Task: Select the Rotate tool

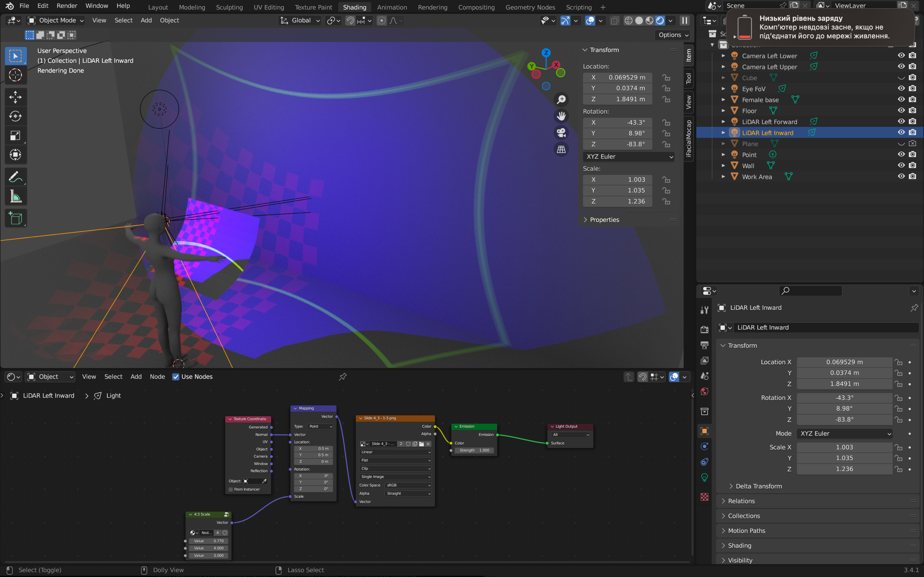Action: 15,116
